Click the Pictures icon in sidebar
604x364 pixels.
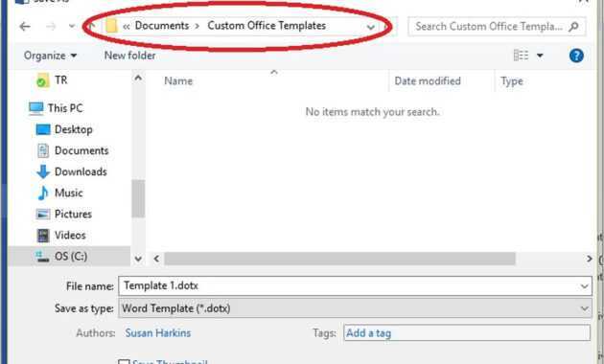[x=43, y=214]
